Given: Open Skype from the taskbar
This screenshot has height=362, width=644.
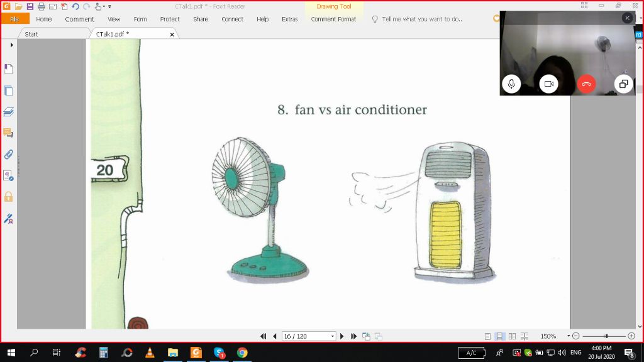Looking at the screenshot, I should [219, 353].
